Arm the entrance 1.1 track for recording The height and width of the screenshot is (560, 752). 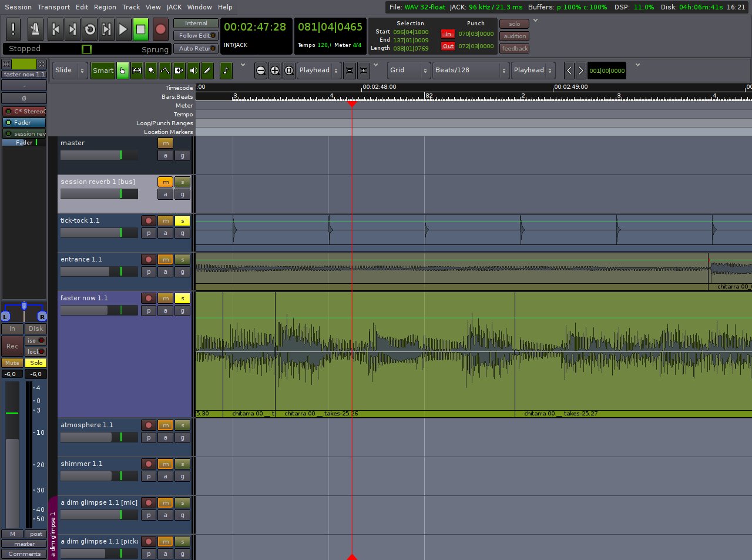[149, 260]
